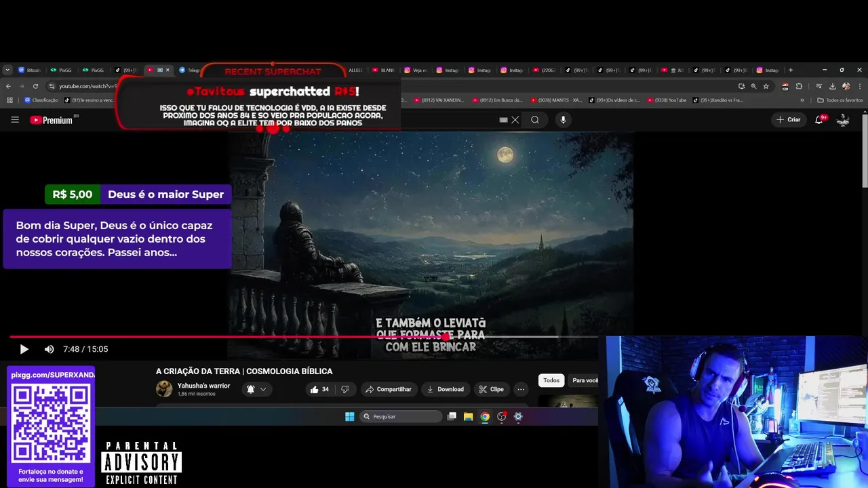Image resolution: width=868 pixels, height=488 pixels.
Task: Close the active YouTube tab
Action: [x=167, y=70]
